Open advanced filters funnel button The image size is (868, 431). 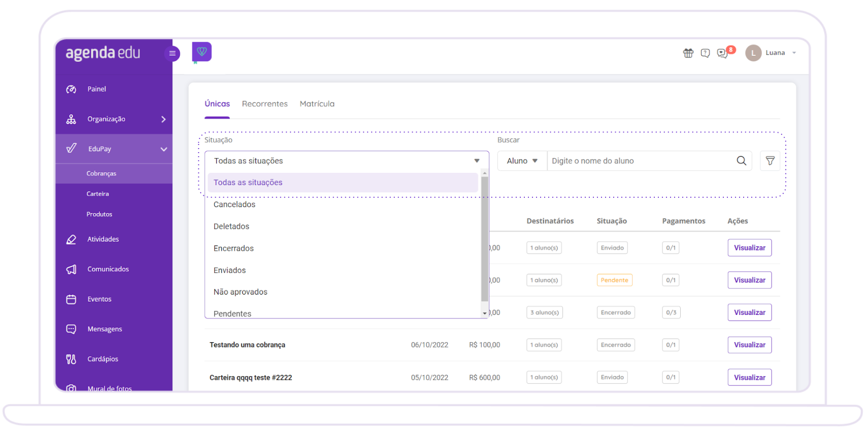770,161
